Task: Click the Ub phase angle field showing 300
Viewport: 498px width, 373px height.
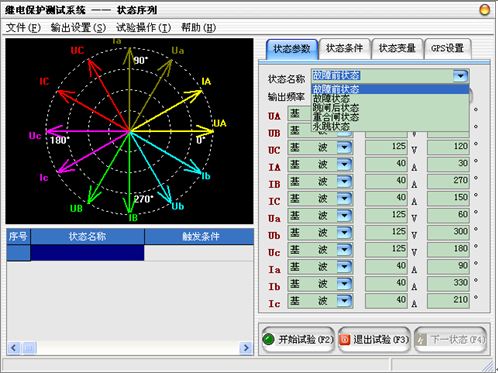Action: click(448, 232)
